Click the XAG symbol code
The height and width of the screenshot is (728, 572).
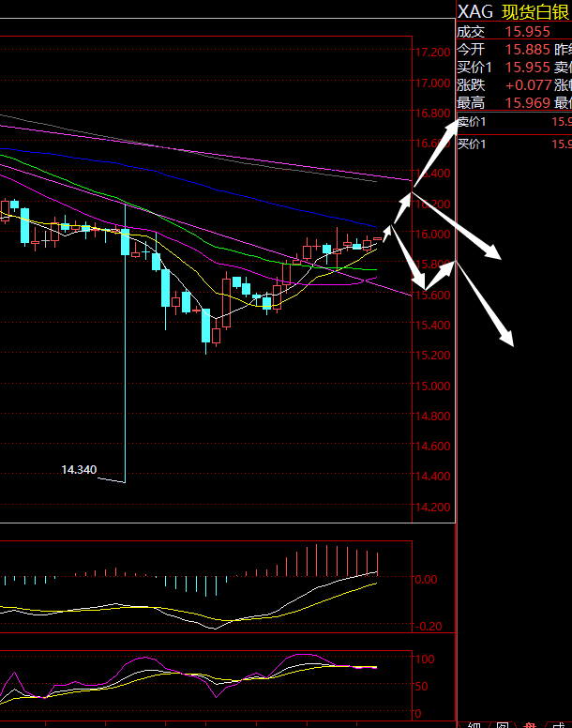475,11
